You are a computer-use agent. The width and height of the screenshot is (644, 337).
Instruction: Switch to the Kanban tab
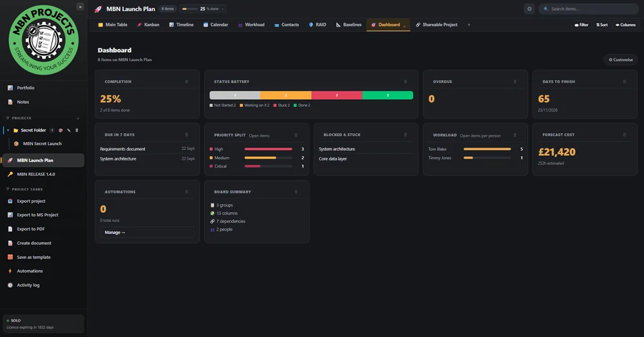(148, 24)
